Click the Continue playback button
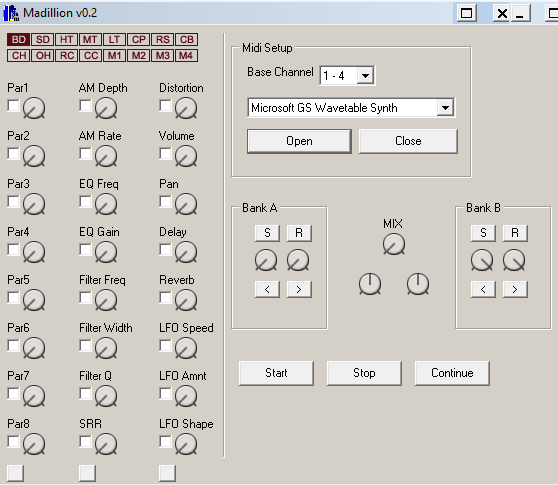558x485 pixels. pyautogui.click(x=452, y=373)
